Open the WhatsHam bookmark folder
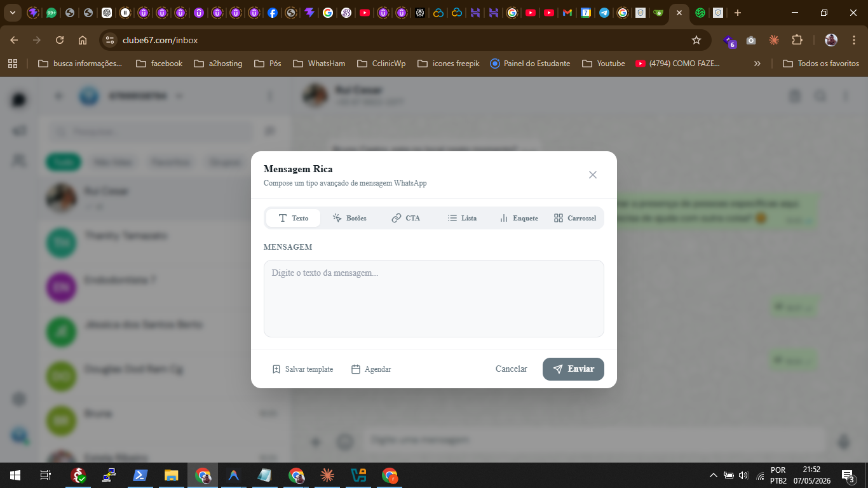 [319, 64]
